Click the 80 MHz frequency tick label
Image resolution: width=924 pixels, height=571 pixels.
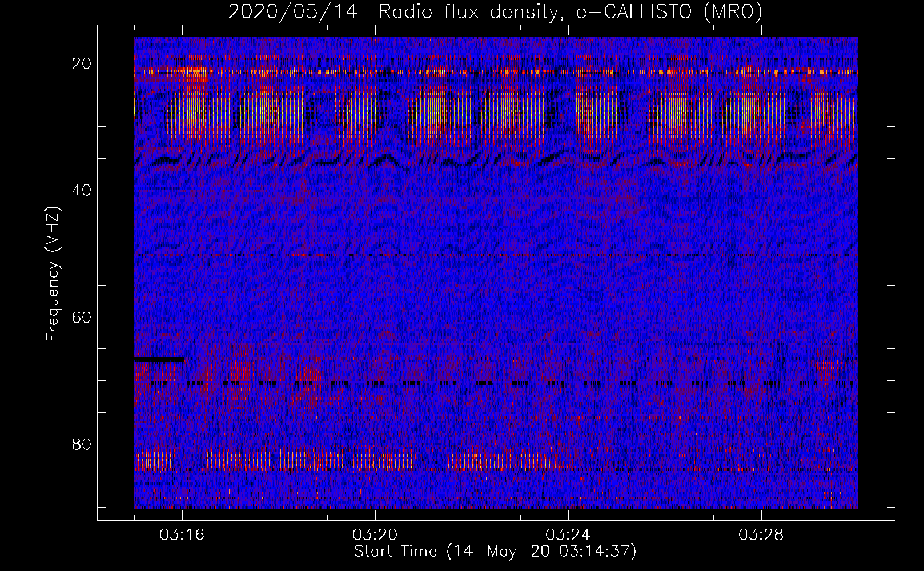point(82,444)
